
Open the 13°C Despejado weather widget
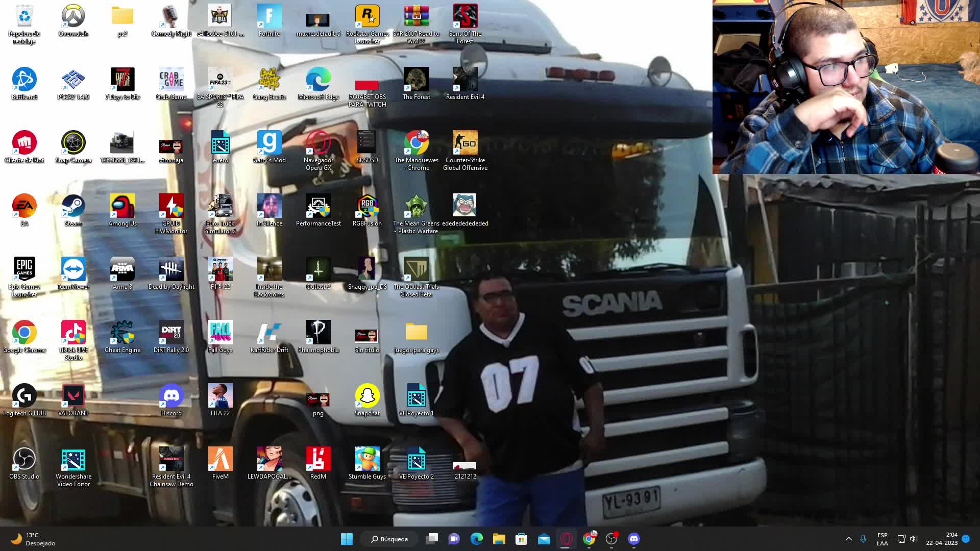(x=31, y=539)
